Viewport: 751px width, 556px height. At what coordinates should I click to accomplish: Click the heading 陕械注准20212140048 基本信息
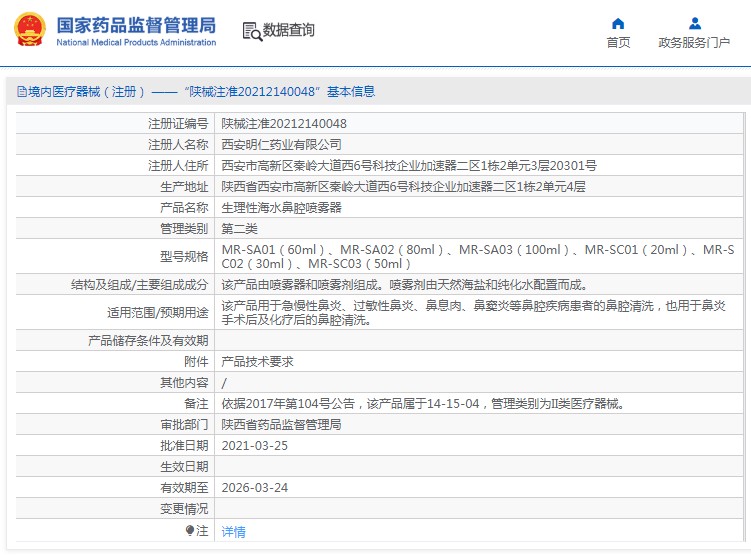pyautogui.click(x=279, y=91)
